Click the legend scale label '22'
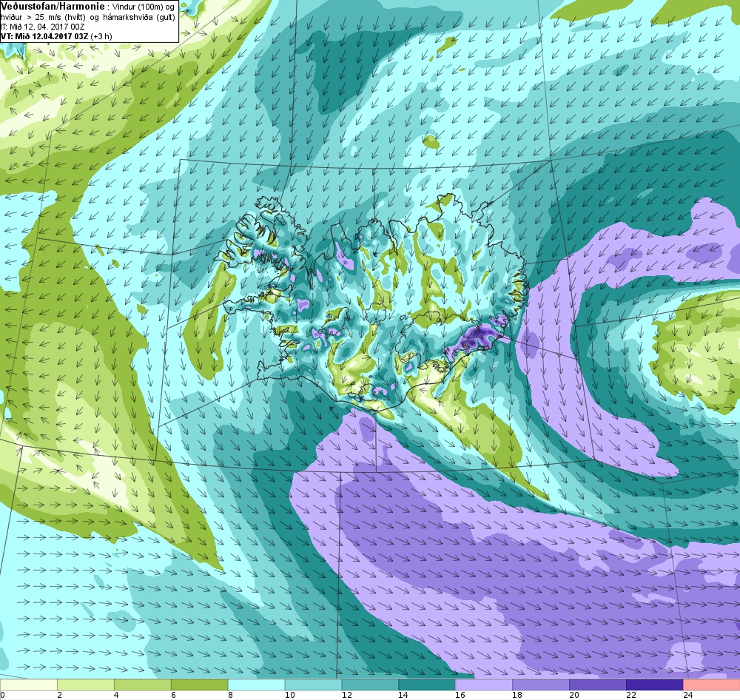 tap(631, 694)
